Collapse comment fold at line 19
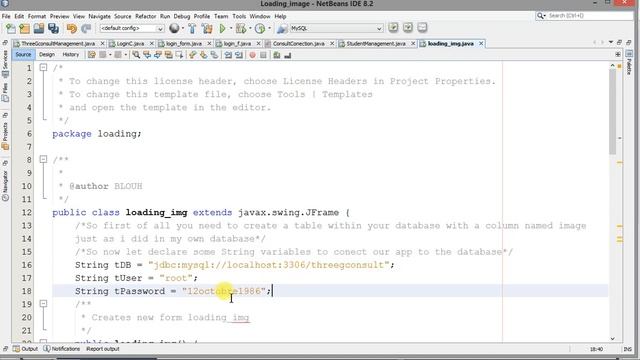640x360 pixels. pyautogui.click(x=43, y=304)
